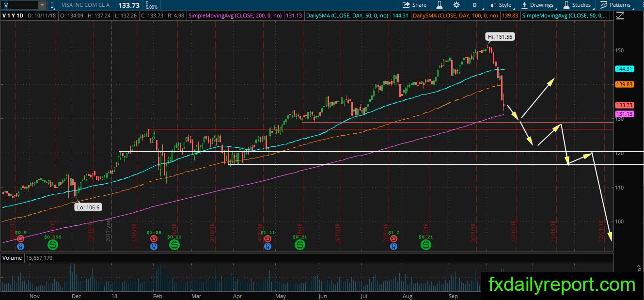Click the lightbulb icon under the $0.9 earnings
Image resolution: width=644 pixels, height=300 pixels.
tap(20, 246)
